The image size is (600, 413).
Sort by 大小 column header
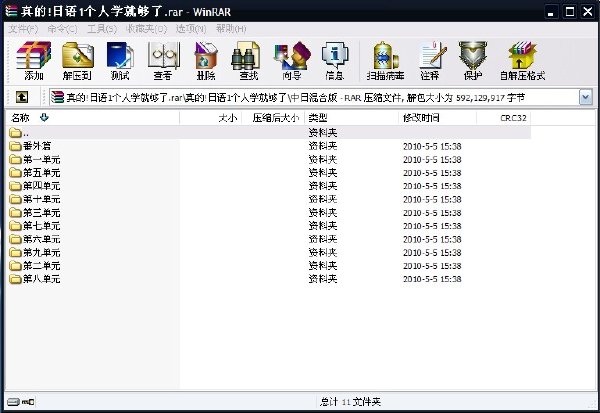coord(211,118)
